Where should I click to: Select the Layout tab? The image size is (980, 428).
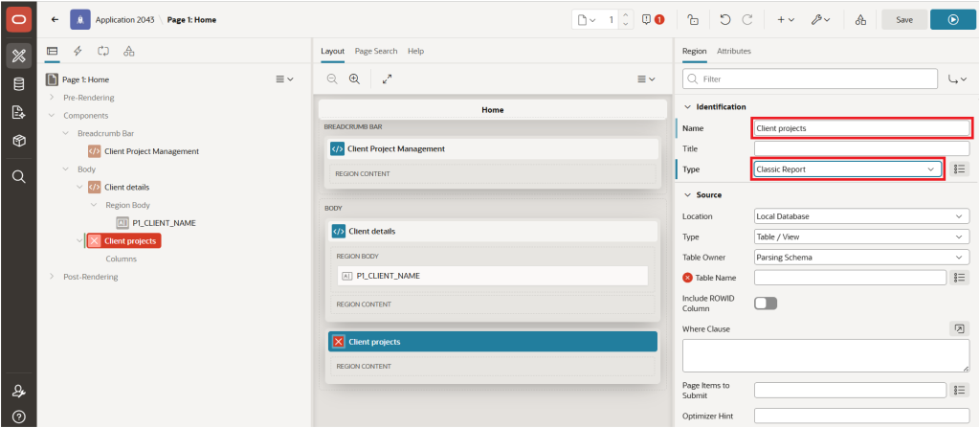[332, 52]
